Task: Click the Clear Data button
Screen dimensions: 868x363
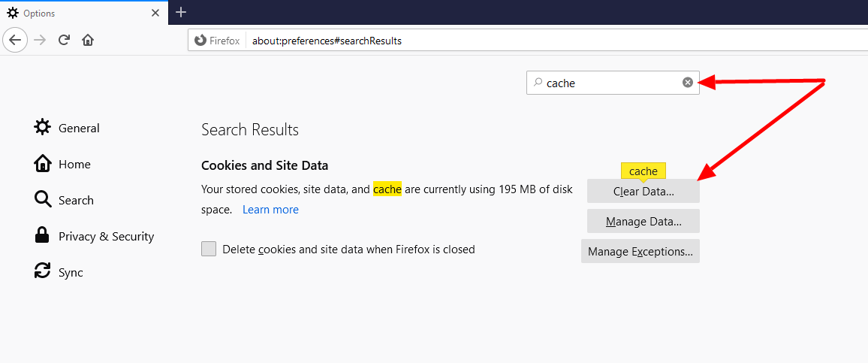Action: 643,191
